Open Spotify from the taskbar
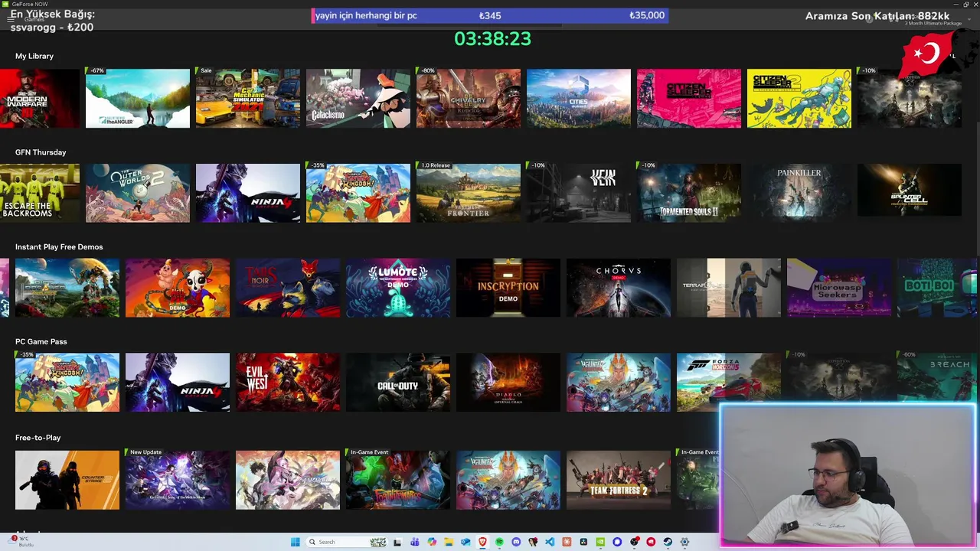The height and width of the screenshot is (551, 980). (x=499, y=542)
